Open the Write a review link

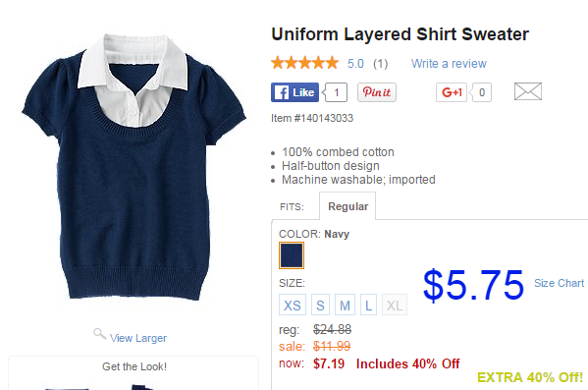449,64
